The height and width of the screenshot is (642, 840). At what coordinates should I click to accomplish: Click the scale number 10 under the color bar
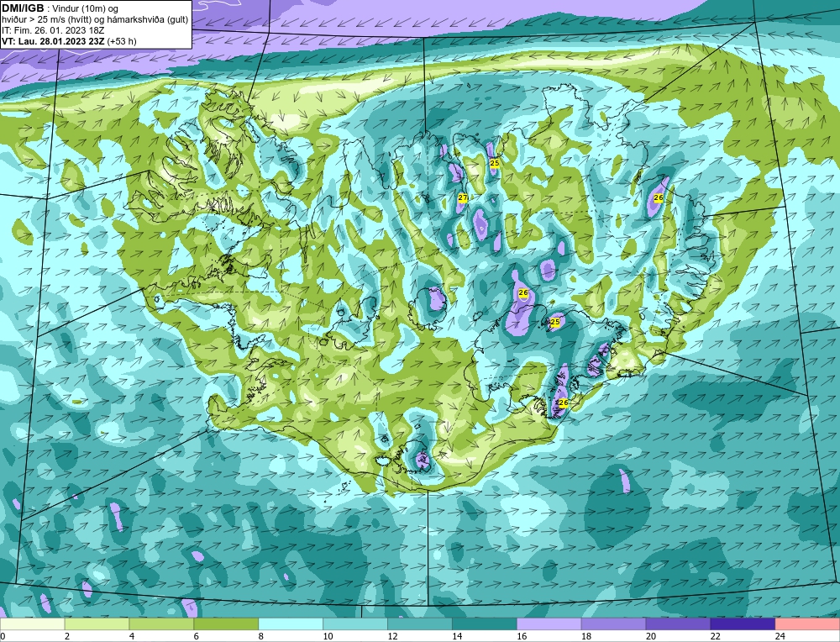click(x=328, y=636)
